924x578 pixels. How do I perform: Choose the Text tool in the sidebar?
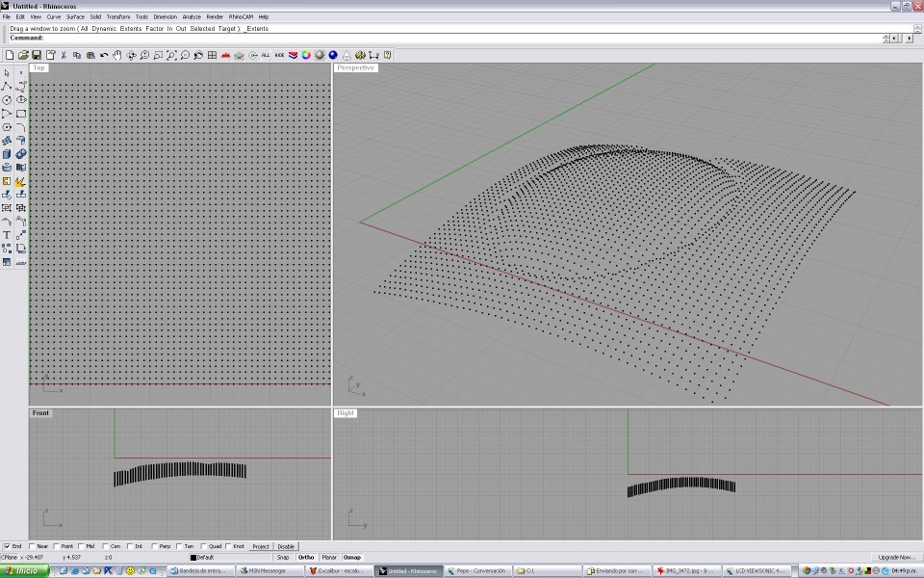(x=7, y=235)
